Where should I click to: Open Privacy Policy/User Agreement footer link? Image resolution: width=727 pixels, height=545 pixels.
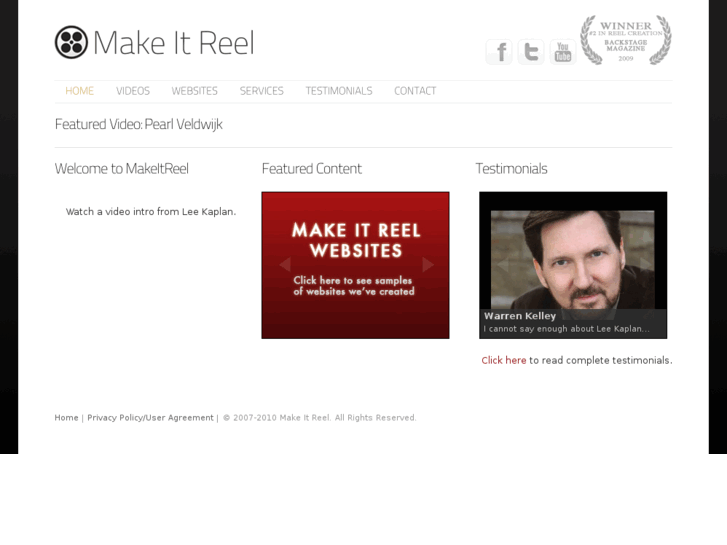pyautogui.click(x=150, y=417)
